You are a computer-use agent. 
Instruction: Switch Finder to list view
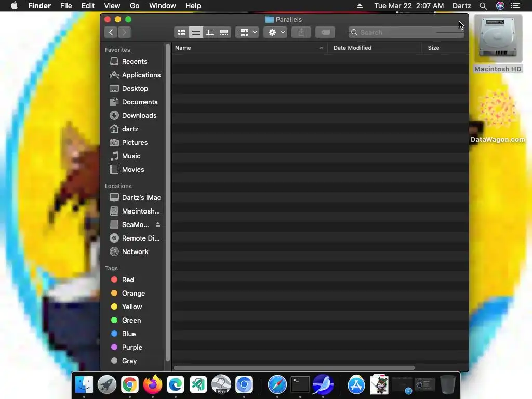[x=196, y=32]
